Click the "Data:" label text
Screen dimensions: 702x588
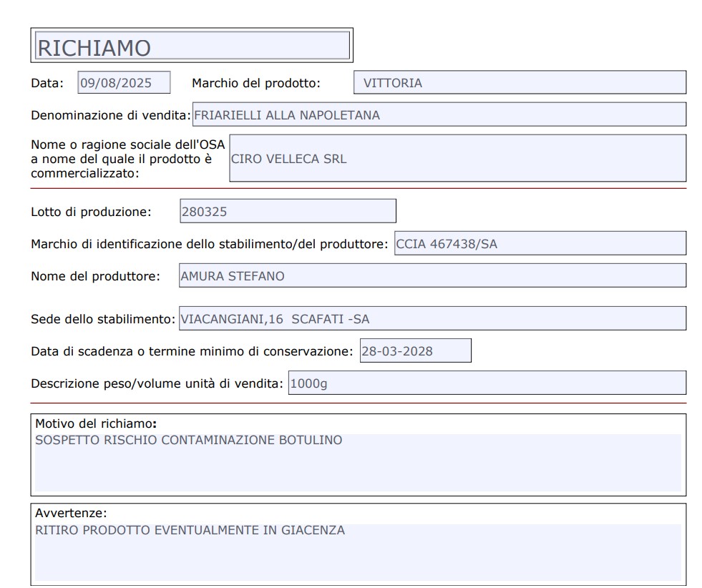[x=47, y=83]
